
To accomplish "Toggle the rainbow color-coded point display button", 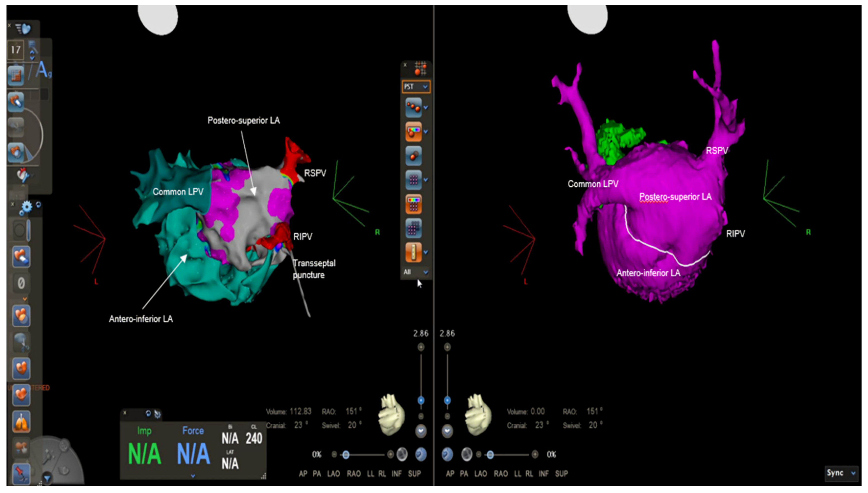I will click(x=413, y=131).
